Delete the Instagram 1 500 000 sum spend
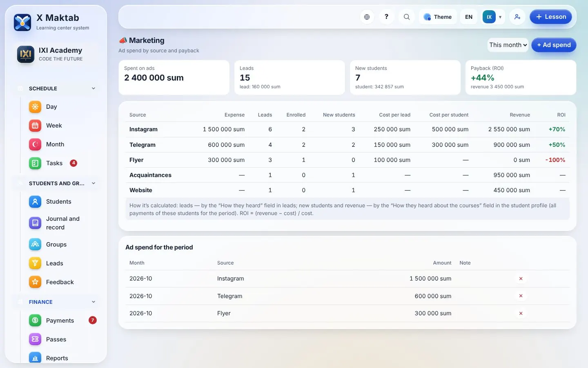The image size is (588, 368). point(521,278)
